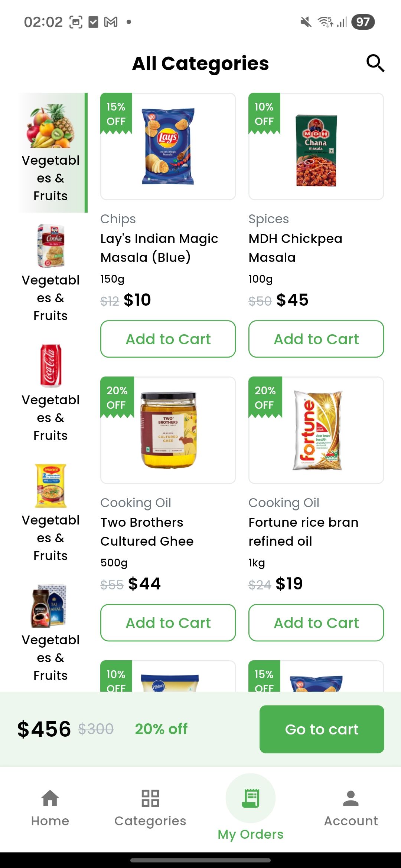The height and width of the screenshot is (868, 401).
Task: Tap the search magnifier icon
Action: coord(375,63)
